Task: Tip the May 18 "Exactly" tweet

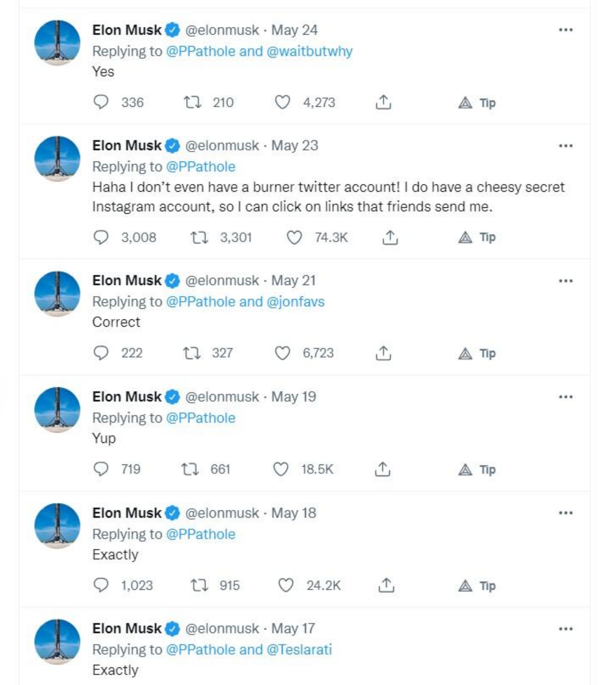Action: tap(477, 586)
